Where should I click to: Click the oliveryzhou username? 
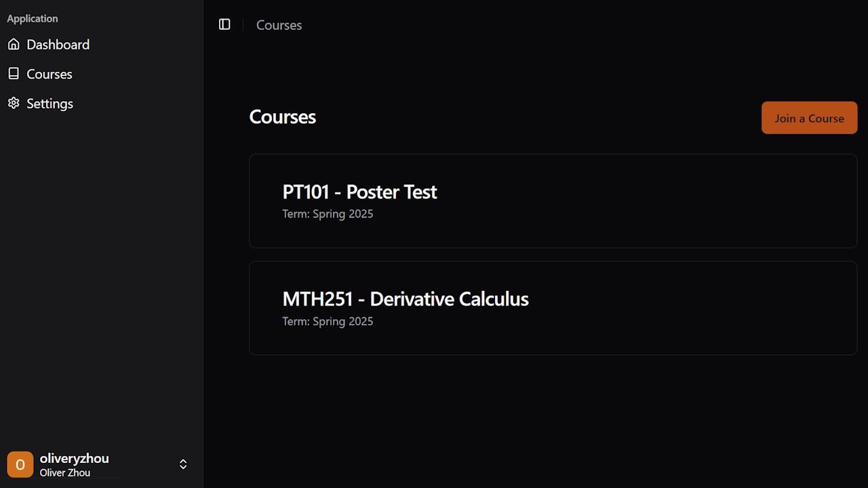point(74,457)
